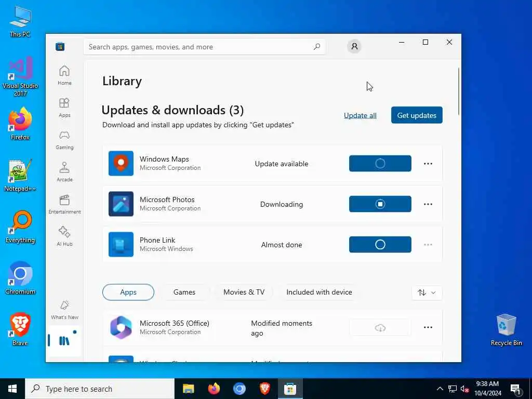Click the Phone Link progress button
Viewport: 532px width, 399px height.
[x=380, y=244]
